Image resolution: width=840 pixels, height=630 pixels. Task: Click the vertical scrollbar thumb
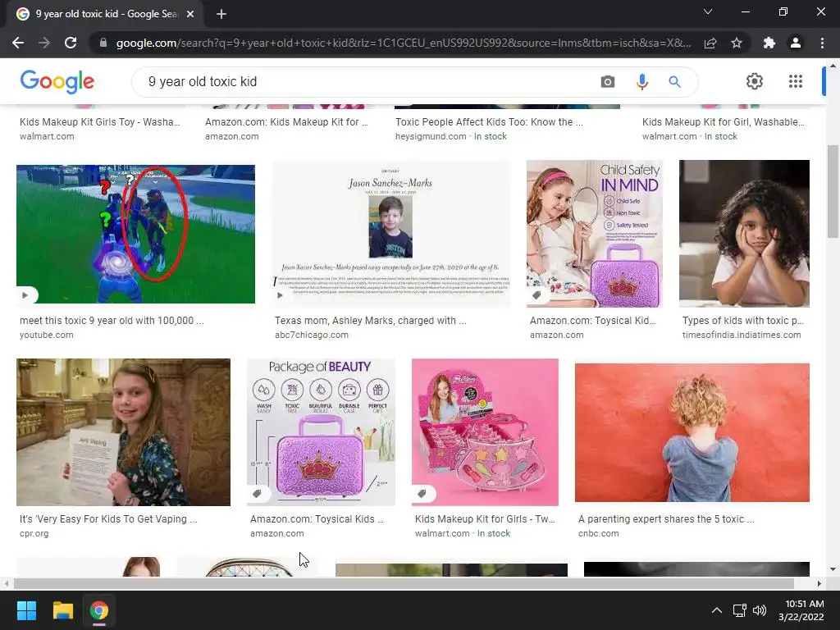click(833, 190)
